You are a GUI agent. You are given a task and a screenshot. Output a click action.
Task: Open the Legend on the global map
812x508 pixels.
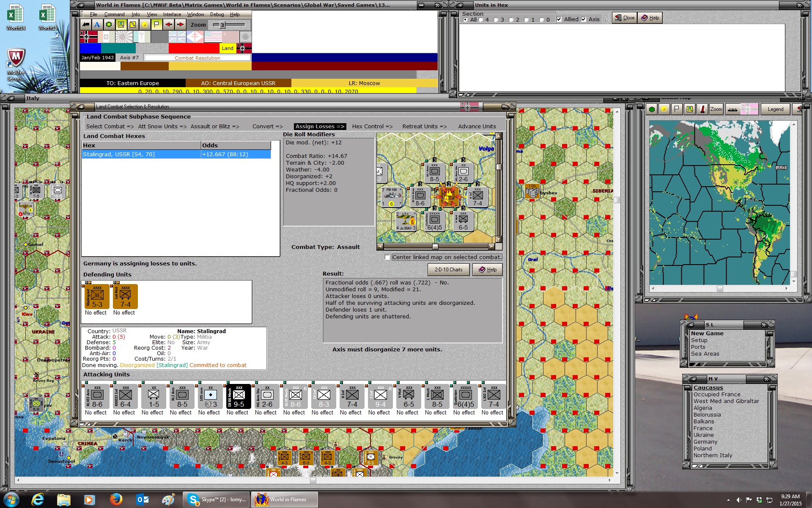pyautogui.click(x=775, y=109)
